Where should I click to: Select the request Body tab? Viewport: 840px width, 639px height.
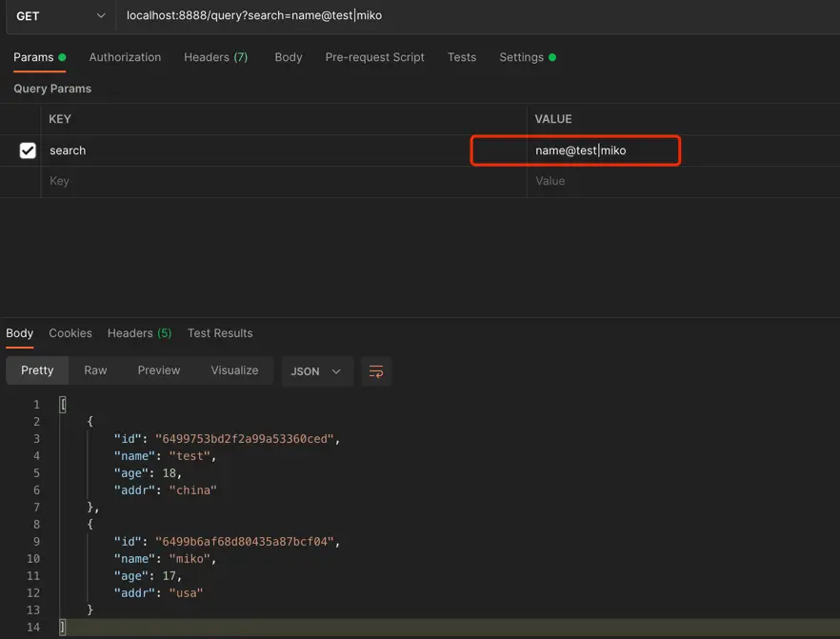(288, 57)
